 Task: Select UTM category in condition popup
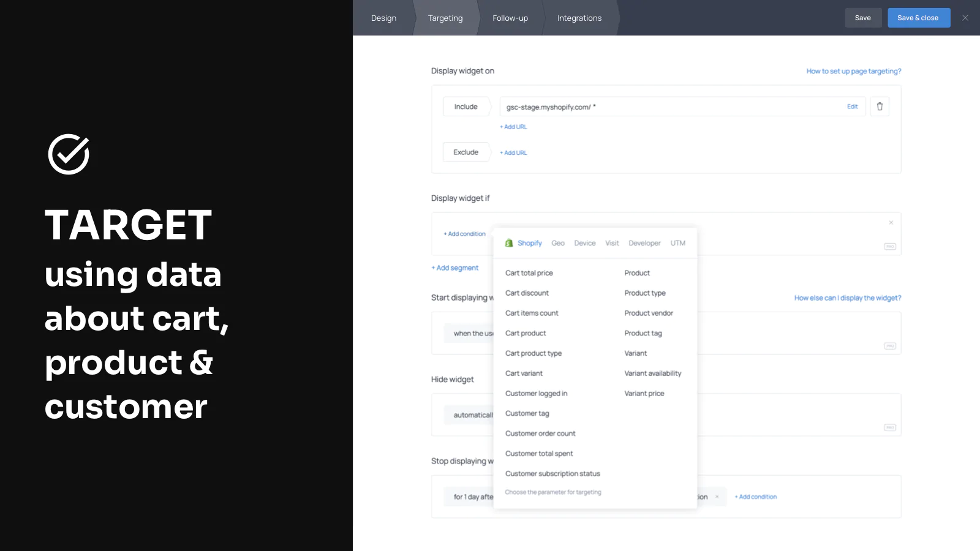coord(677,243)
